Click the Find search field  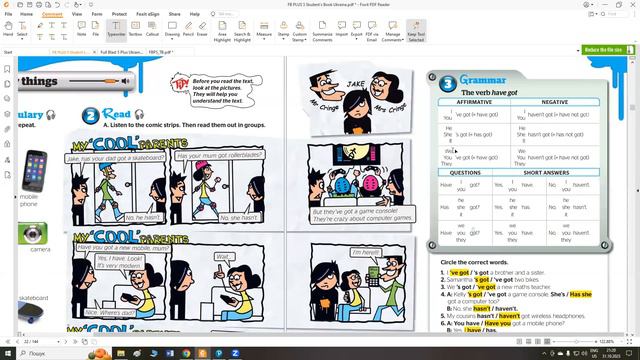coord(615,14)
